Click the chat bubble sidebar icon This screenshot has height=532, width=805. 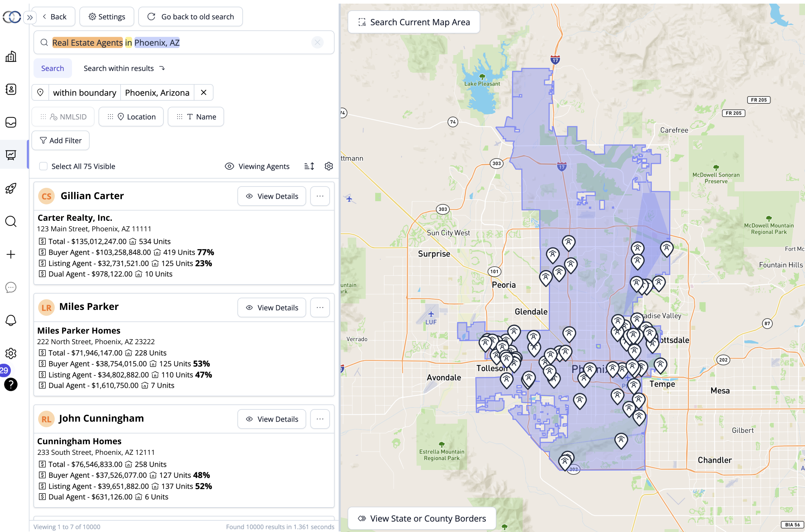click(x=11, y=287)
